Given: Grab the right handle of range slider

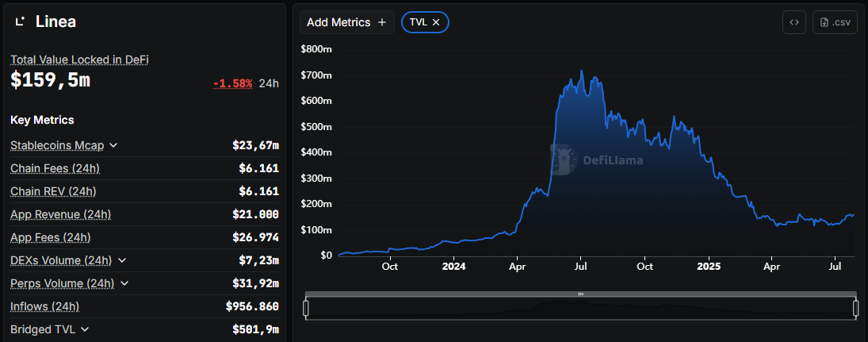Looking at the screenshot, I should tap(855, 308).
